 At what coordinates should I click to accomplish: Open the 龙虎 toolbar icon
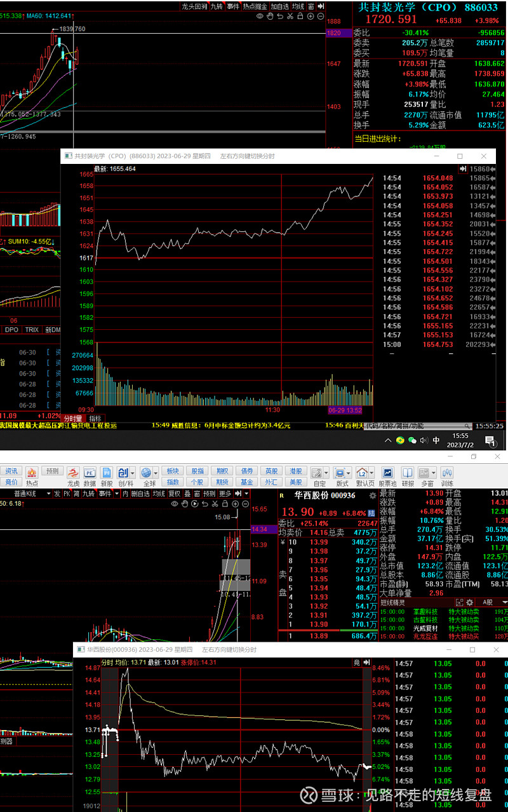pos(73,473)
